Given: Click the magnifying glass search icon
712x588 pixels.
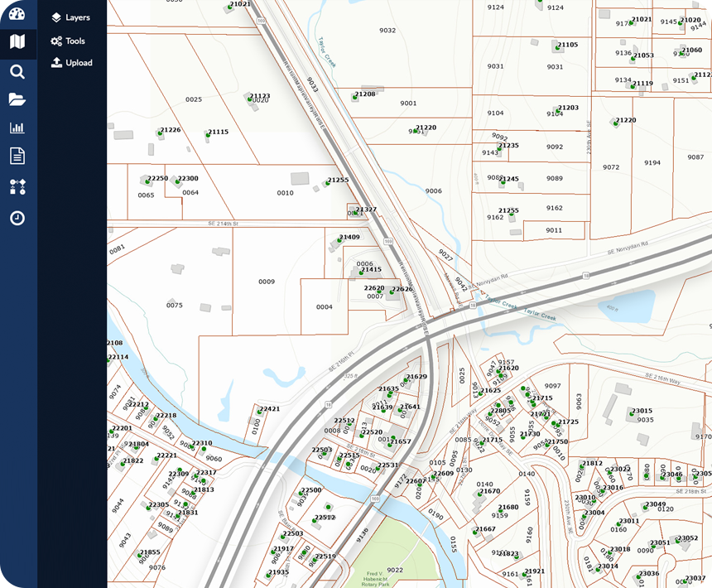Looking at the screenshot, I should [17, 72].
